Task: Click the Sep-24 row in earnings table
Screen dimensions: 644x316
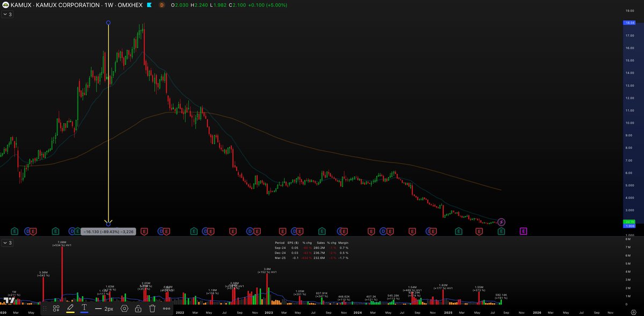Action: (x=310, y=248)
